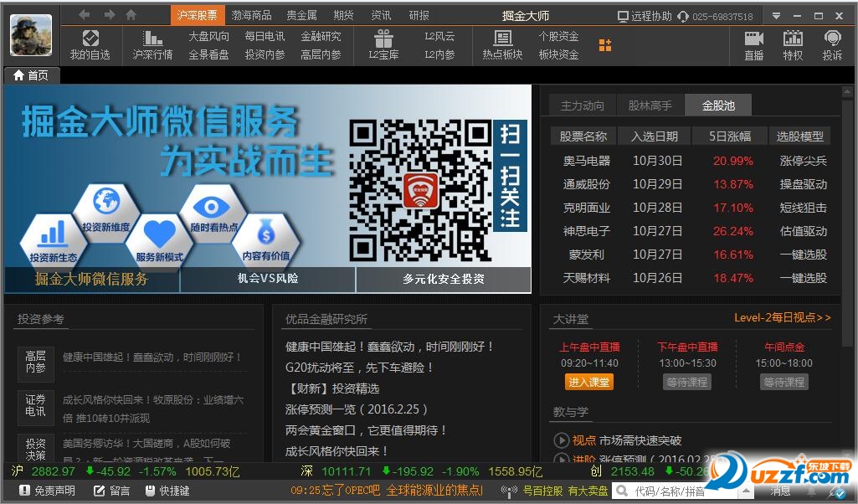Switch to the 金股池 tab
Viewport: 858px width, 504px height.
pyautogui.click(x=718, y=105)
